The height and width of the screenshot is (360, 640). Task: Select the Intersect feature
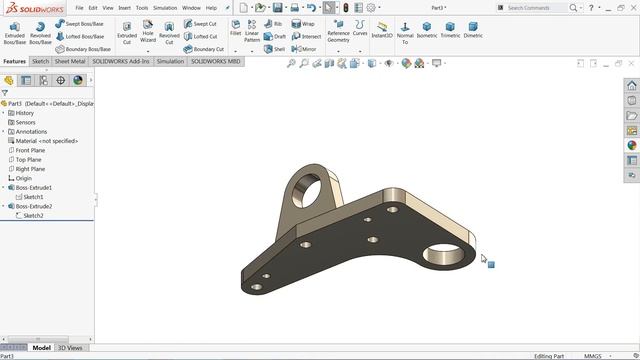click(306, 36)
